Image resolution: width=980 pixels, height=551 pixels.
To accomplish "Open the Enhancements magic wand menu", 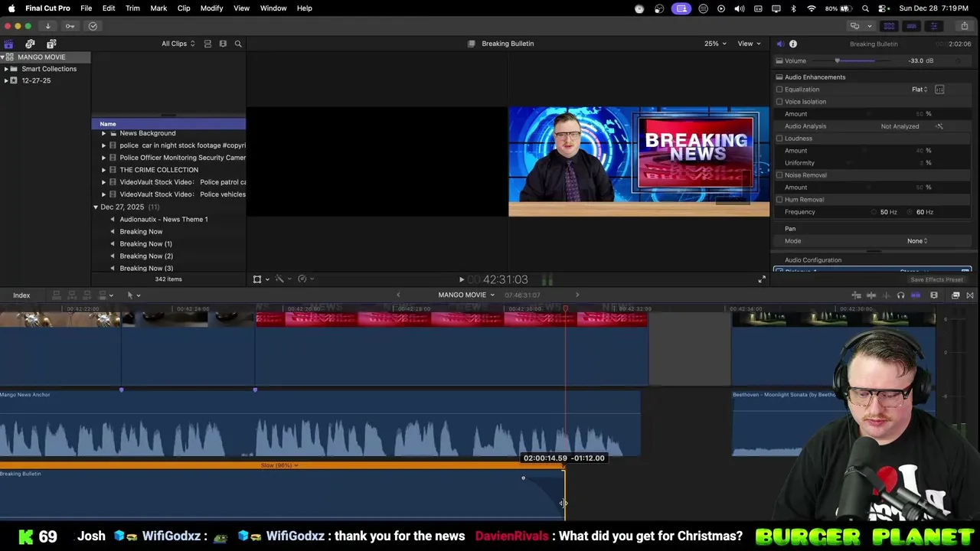I will point(283,279).
